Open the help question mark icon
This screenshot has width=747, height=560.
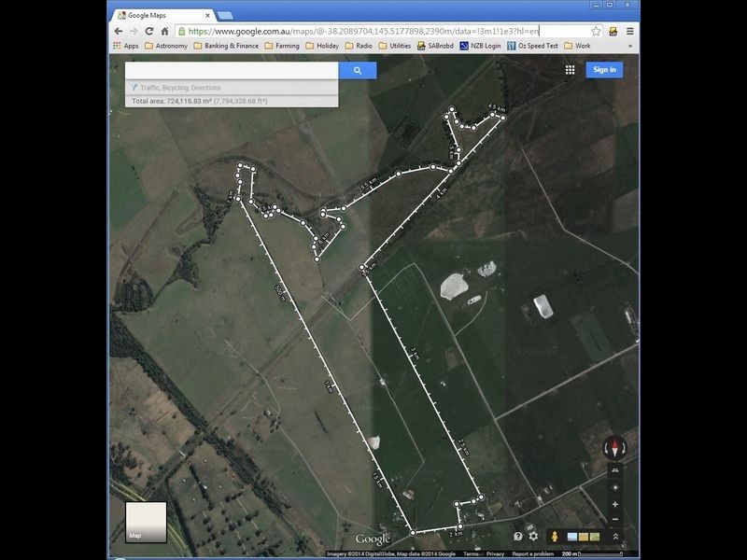pyautogui.click(x=518, y=537)
